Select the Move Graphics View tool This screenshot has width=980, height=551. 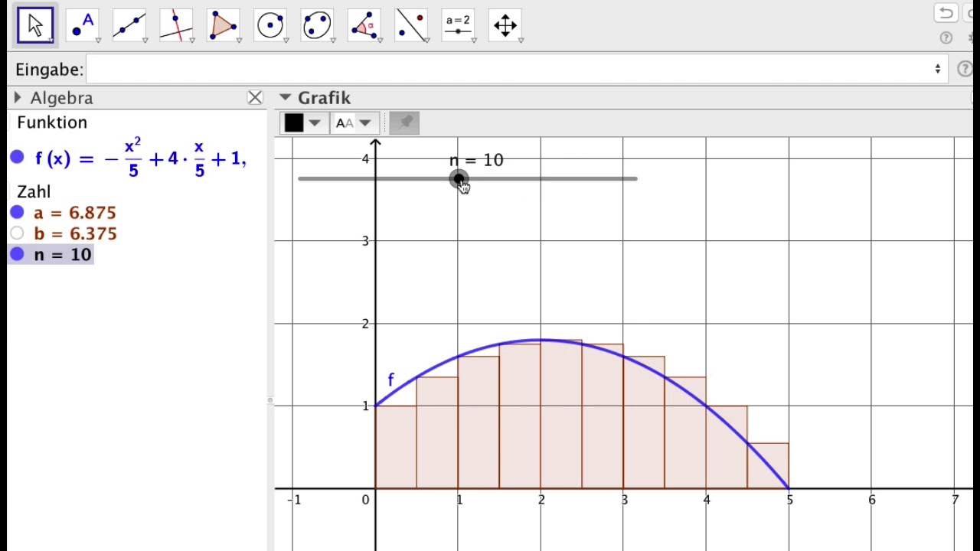pos(505,25)
